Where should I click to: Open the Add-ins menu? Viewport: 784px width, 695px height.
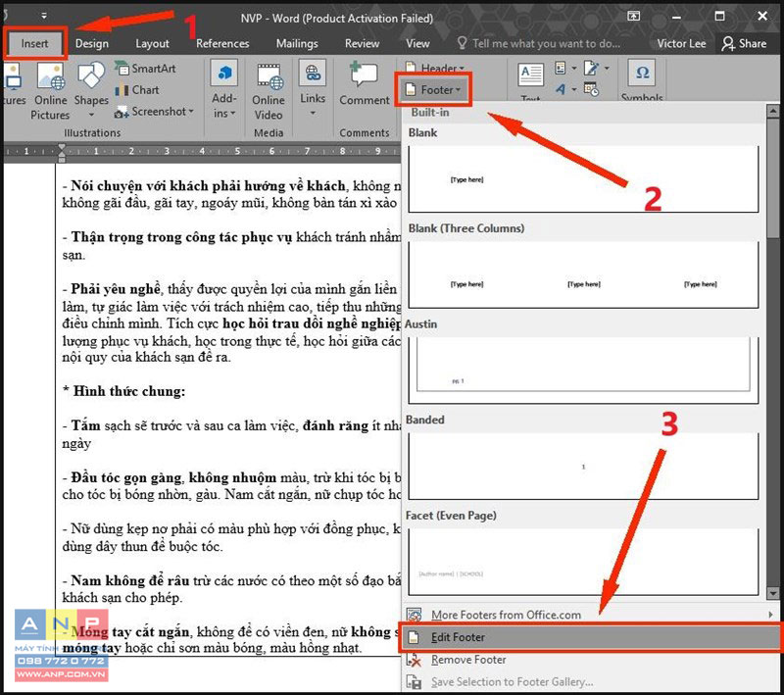(x=224, y=90)
